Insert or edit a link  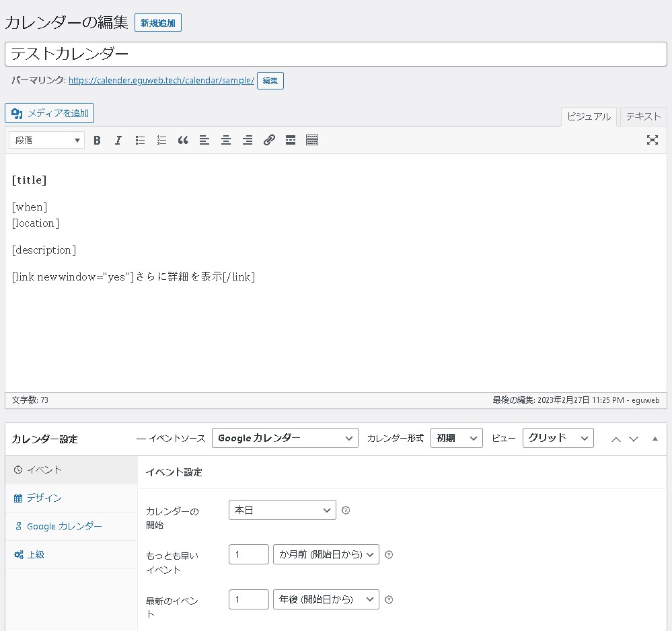point(269,140)
